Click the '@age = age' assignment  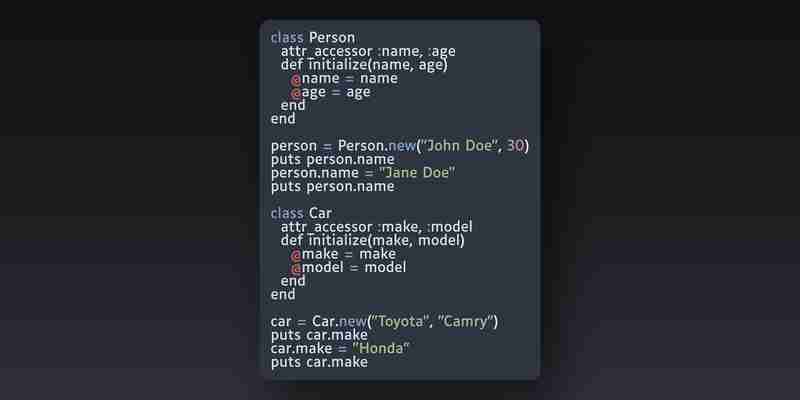click(x=330, y=92)
